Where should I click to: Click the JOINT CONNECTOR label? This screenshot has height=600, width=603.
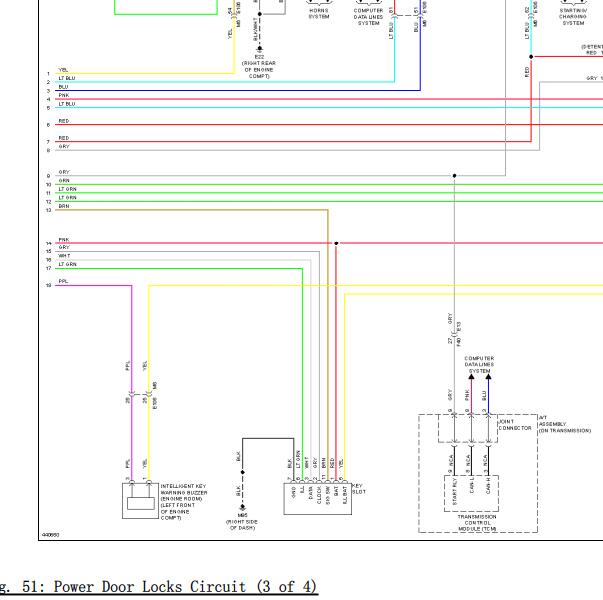pos(515,425)
